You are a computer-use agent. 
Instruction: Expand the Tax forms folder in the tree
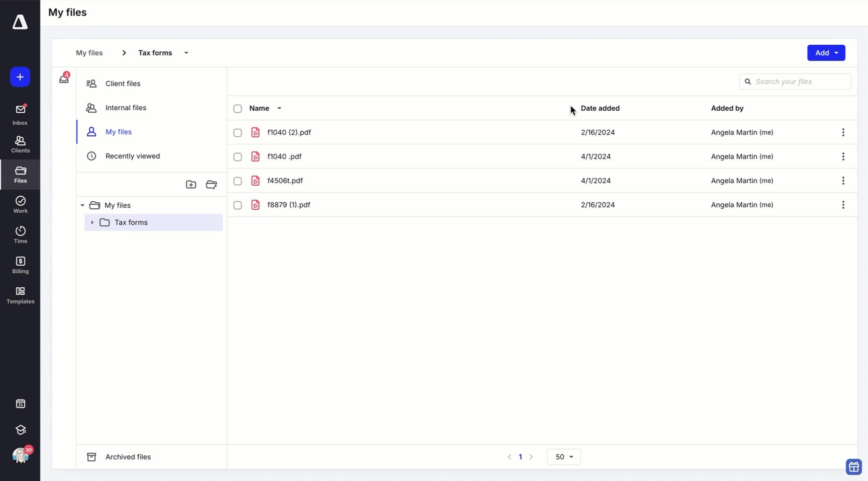click(92, 222)
